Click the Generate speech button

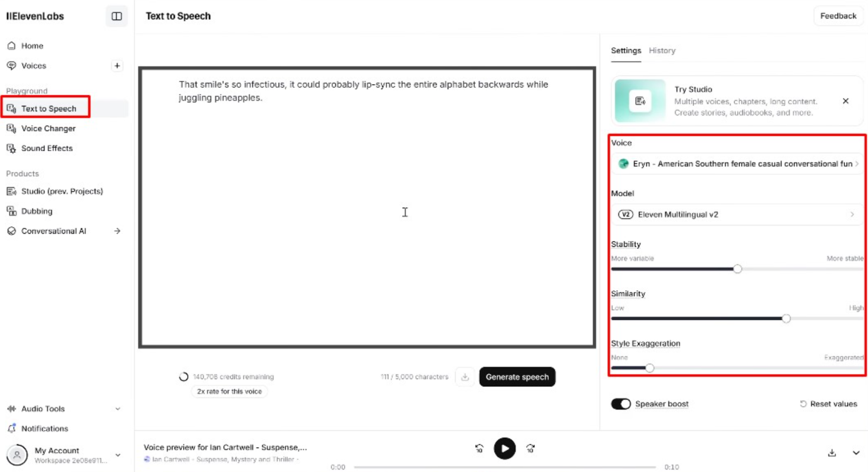pos(517,377)
